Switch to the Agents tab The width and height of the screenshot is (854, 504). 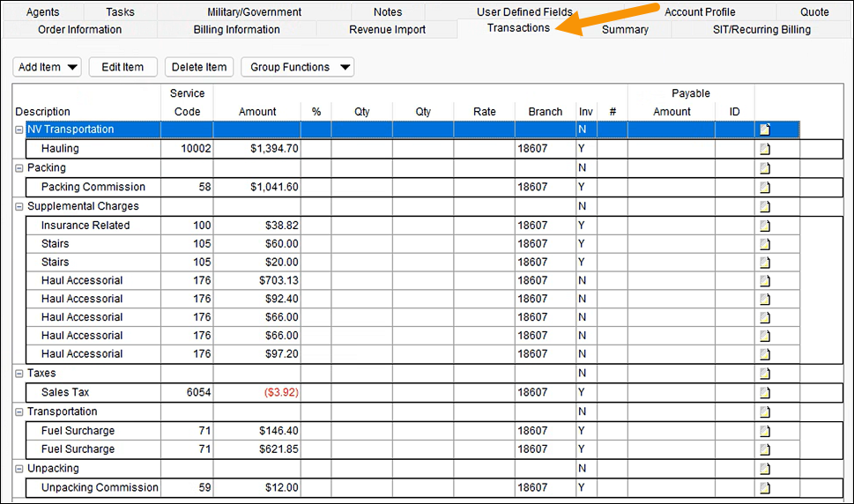[x=42, y=12]
